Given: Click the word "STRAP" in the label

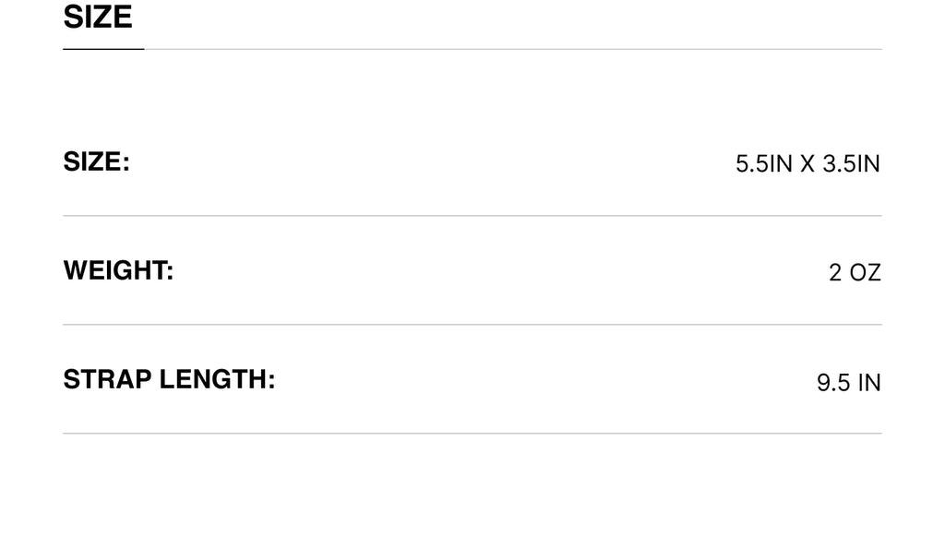Looking at the screenshot, I should [x=107, y=380].
